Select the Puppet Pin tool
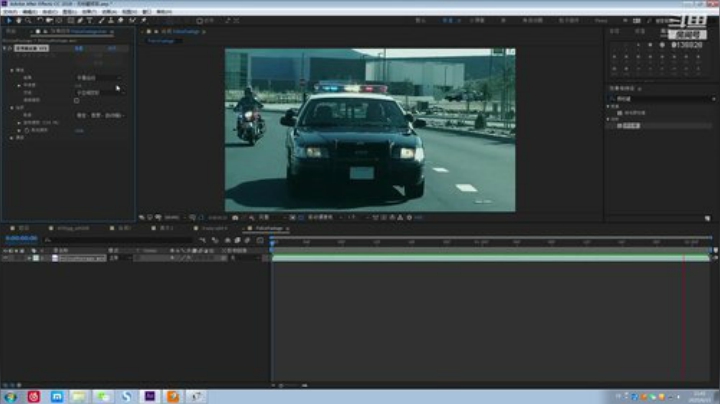Screen dimensions: 720x404 (144, 21)
